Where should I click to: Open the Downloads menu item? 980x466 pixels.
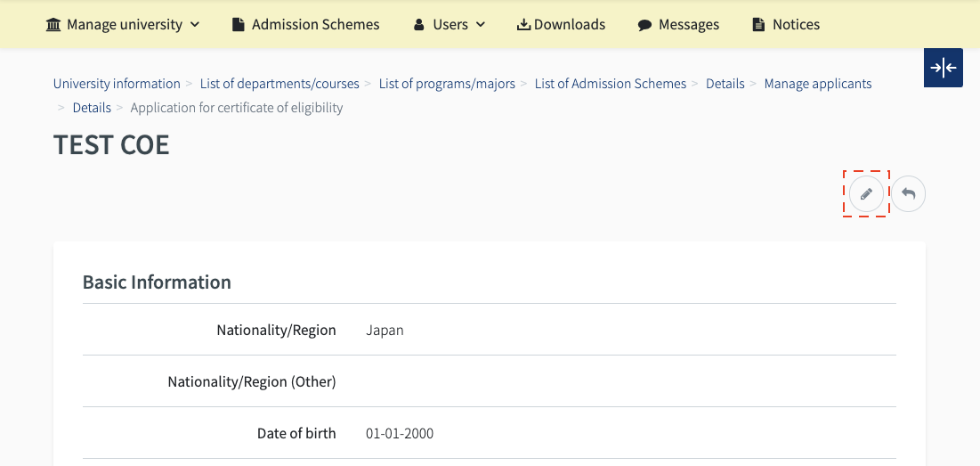pos(570,25)
